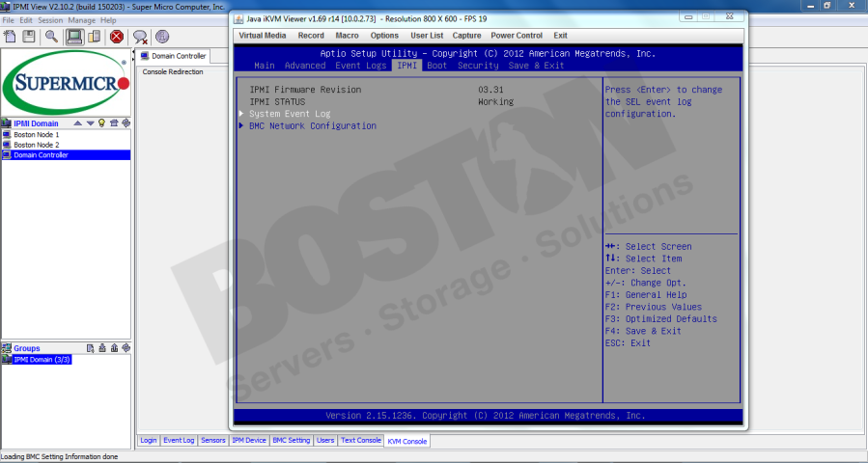Click the server tower toolbar icon
This screenshot has height=463, width=868.
click(95, 37)
